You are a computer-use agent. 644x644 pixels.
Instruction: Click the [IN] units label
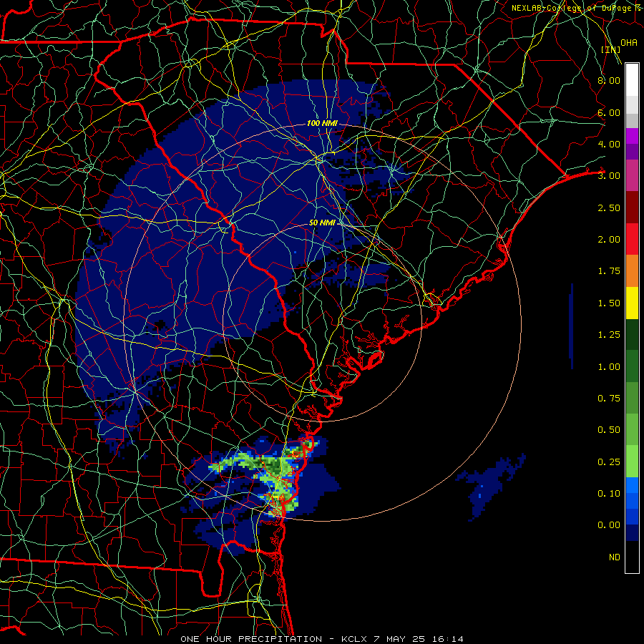(610, 49)
